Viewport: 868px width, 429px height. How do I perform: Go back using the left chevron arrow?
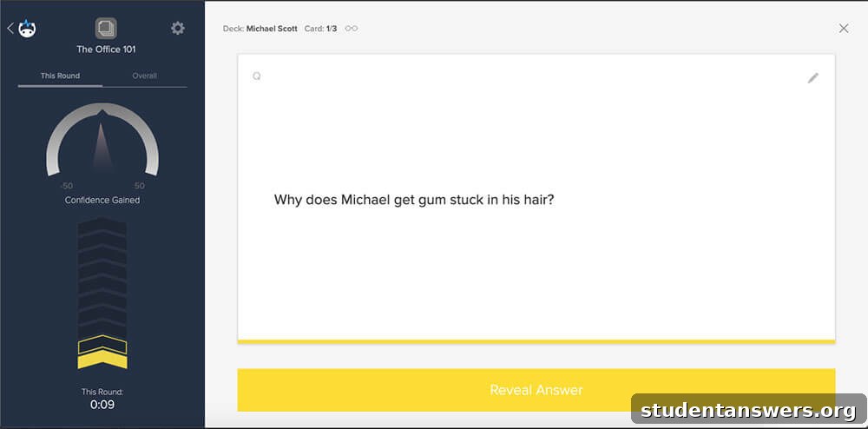(10, 29)
